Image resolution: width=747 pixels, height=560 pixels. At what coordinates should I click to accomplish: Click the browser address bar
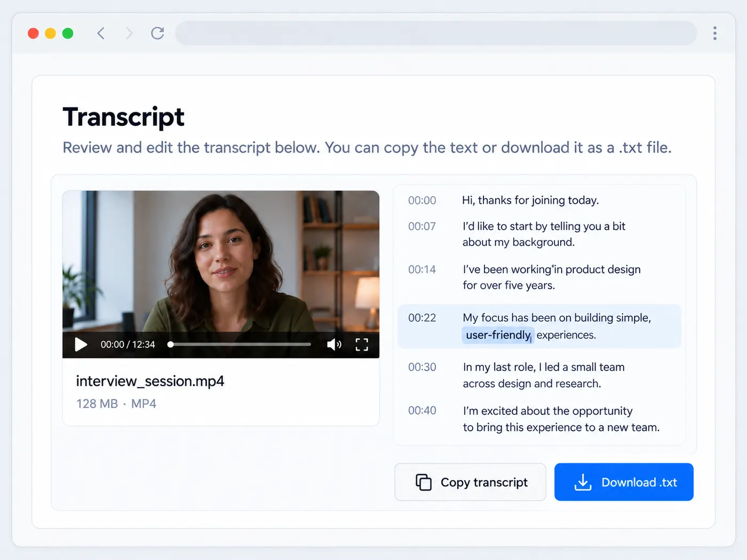[x=436, y=33]
